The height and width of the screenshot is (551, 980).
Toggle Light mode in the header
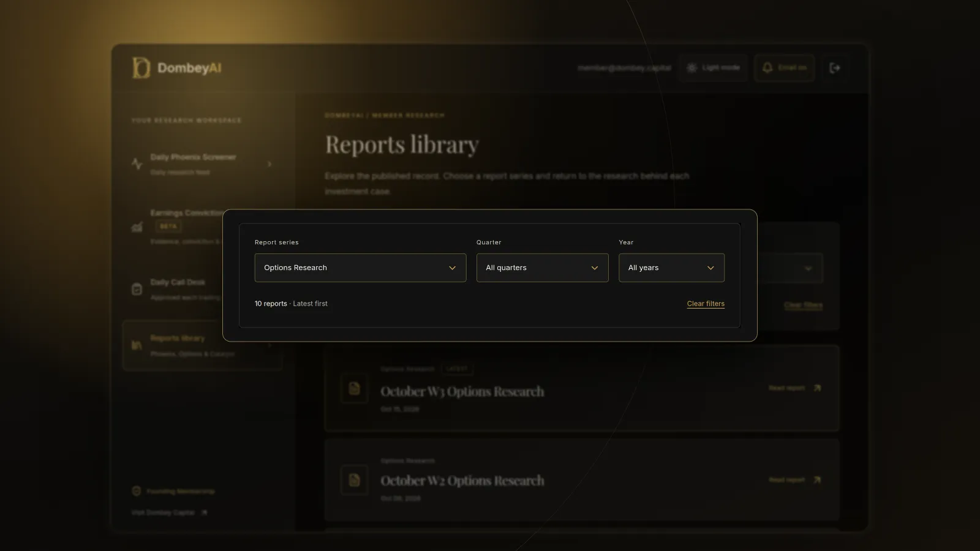click(713, 68)
